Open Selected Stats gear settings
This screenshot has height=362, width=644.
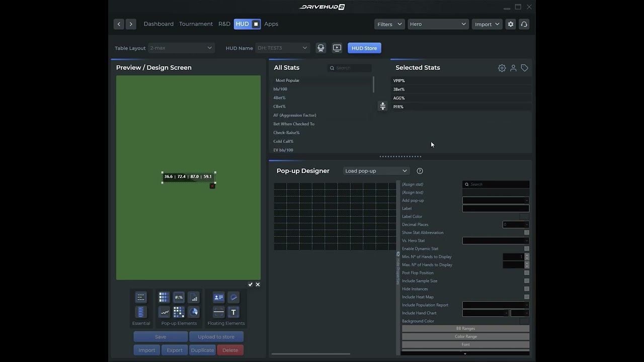(502, 68)
